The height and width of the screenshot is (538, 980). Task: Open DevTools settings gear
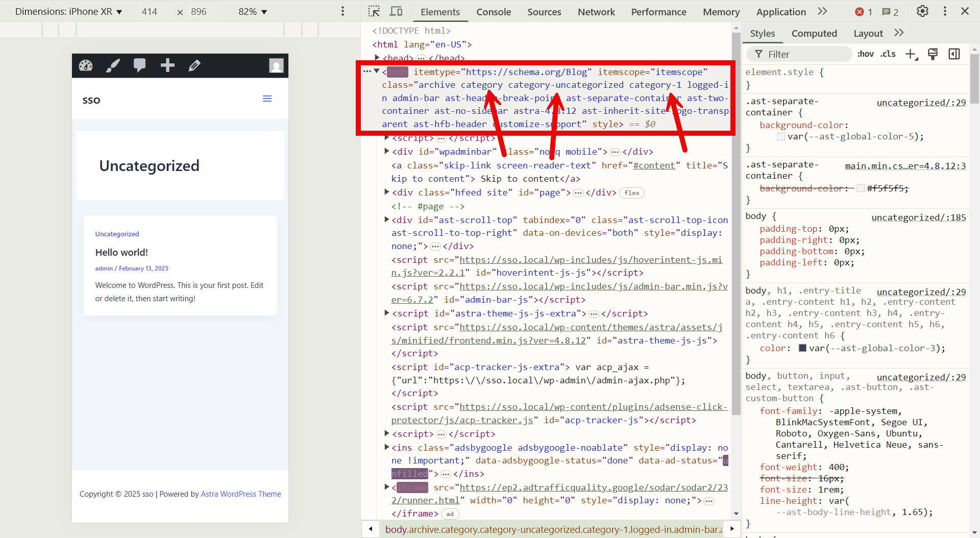922,11
